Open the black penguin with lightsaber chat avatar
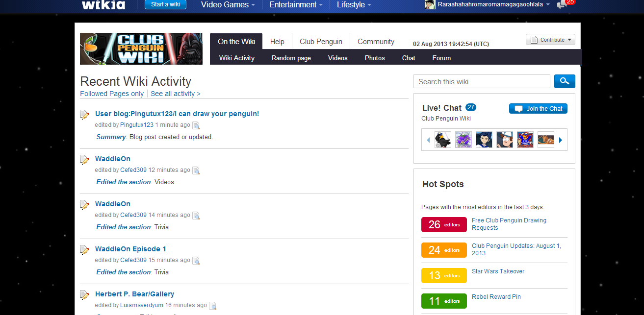Screen dimensions: 644x315 pyautogui.click(x=443, y=140)
